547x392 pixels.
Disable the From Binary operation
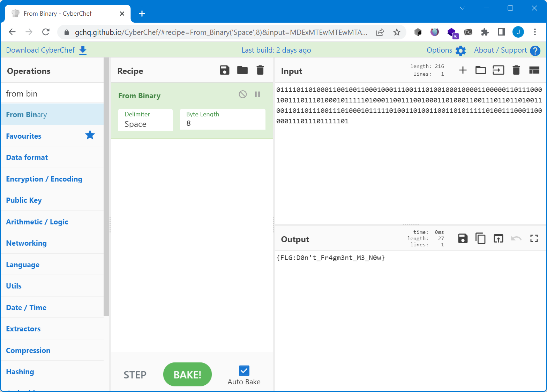click(x=243, y=94)
